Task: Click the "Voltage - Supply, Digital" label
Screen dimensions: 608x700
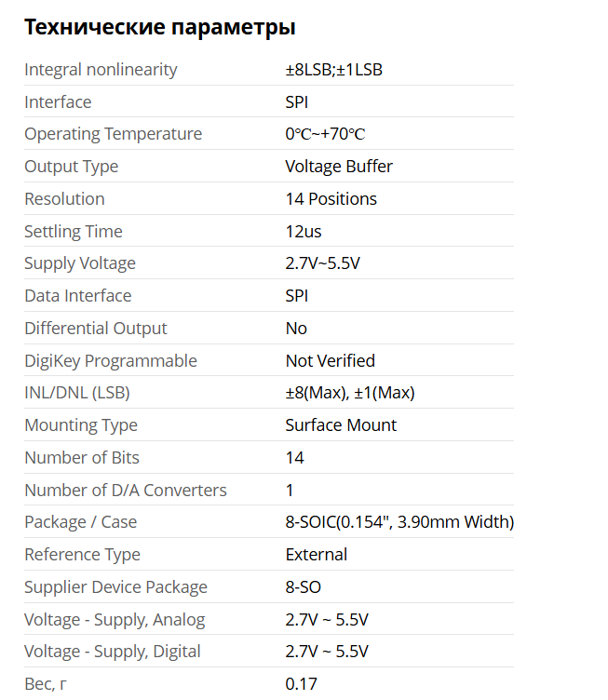Action: [x=113, y=652]
